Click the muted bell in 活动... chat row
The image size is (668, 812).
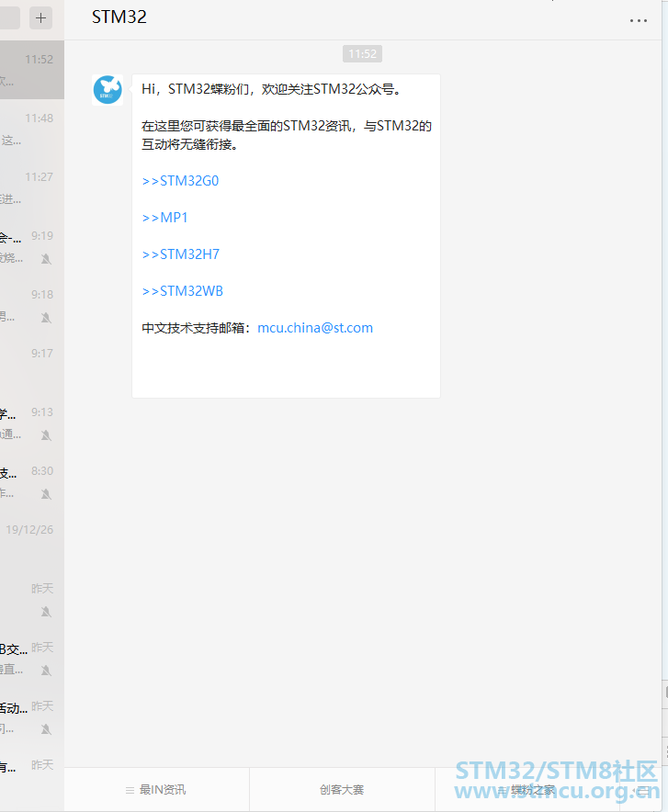(46, 729)
